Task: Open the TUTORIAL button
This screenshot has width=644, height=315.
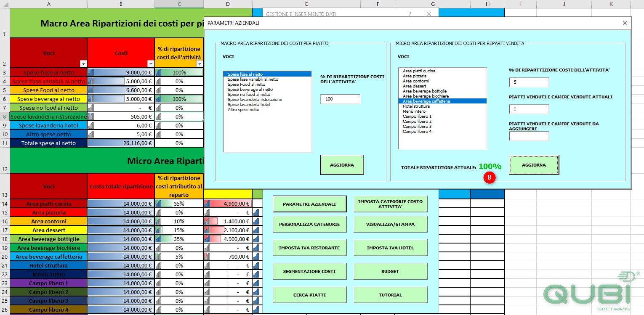Action: [390, 295]
